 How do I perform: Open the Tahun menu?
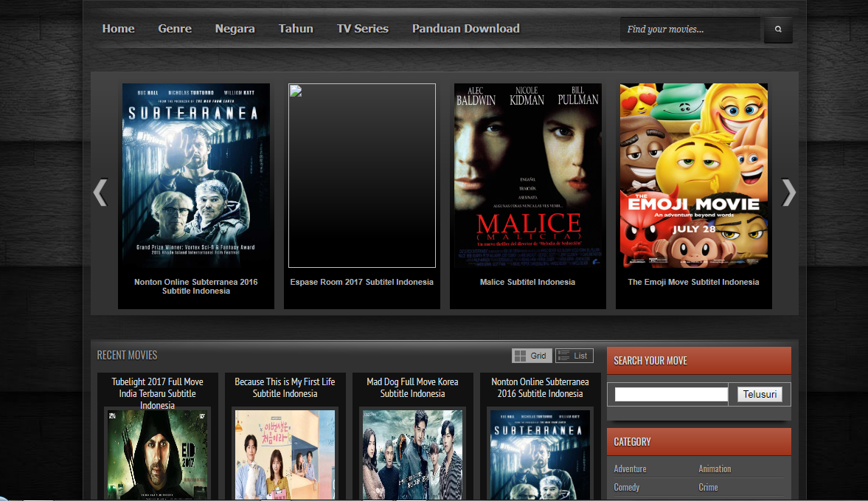click(x=296, y=29)
